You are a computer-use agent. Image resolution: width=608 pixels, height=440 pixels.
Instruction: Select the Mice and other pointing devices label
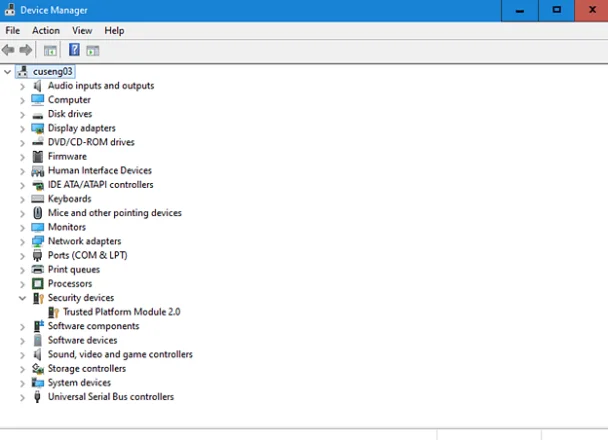coord(115,213)
